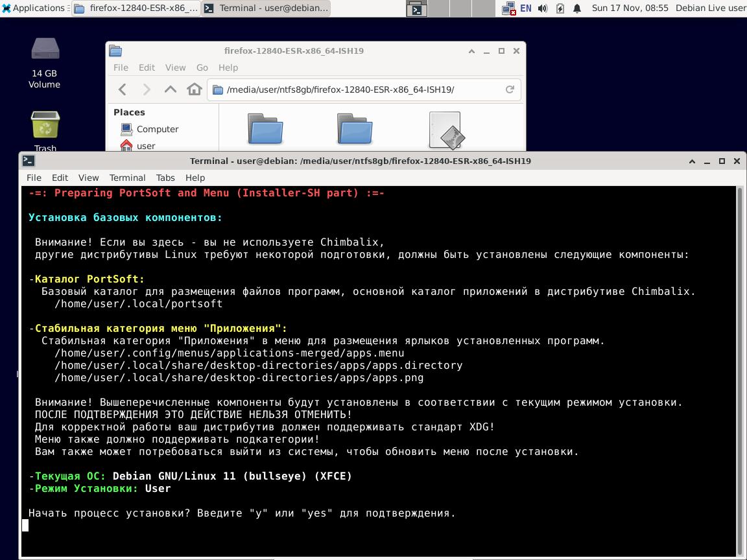Click the terminal vertical scrollbar

740,371
